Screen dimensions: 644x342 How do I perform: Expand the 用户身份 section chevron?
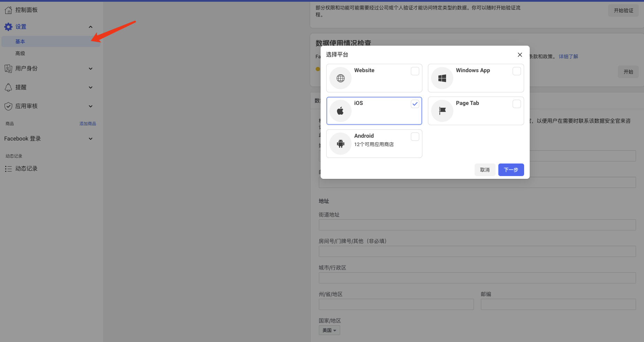coord(91,69)
